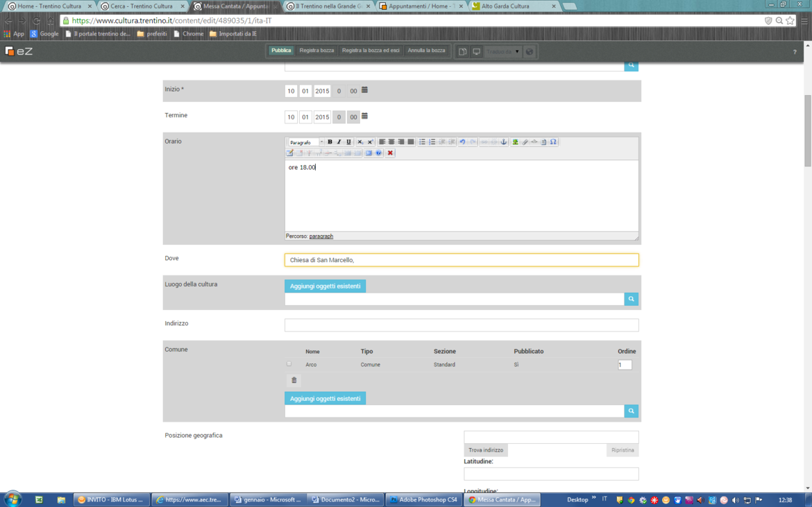812x507 pixels.
Task: Switch to the Cerca - Trentino Cultura tab
Action: (x=142, y=6)
